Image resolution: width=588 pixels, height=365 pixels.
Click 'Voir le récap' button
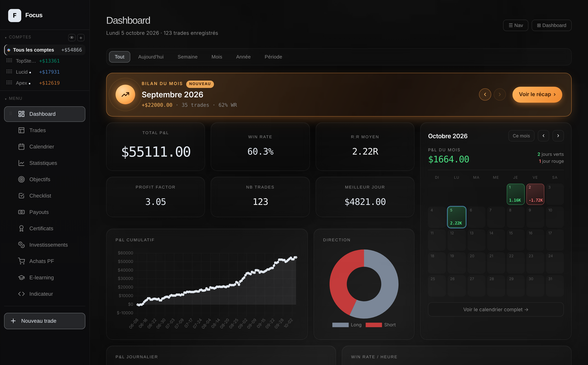click(x=537, y=94)
